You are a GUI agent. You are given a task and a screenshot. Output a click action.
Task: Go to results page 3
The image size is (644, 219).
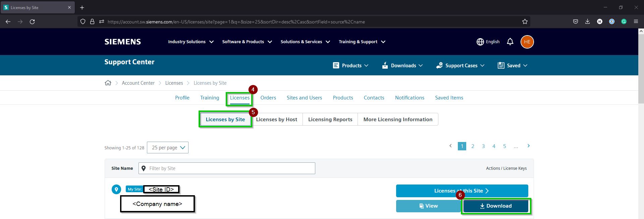click(x=483, y=146)
